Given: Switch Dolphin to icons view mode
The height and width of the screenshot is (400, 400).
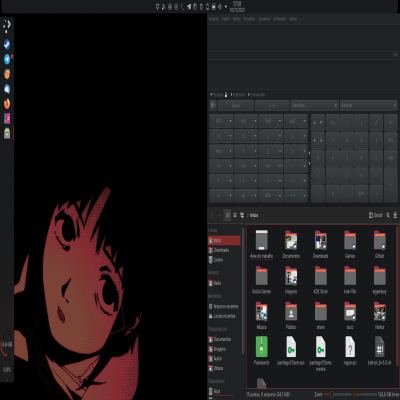Looking at the screenshot, I should pos(227,215).
